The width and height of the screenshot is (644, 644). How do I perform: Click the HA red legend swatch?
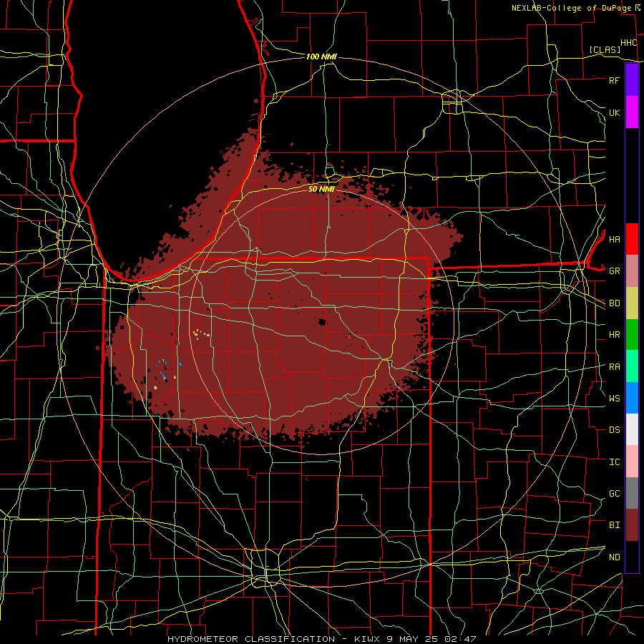[x=632, y=239]
